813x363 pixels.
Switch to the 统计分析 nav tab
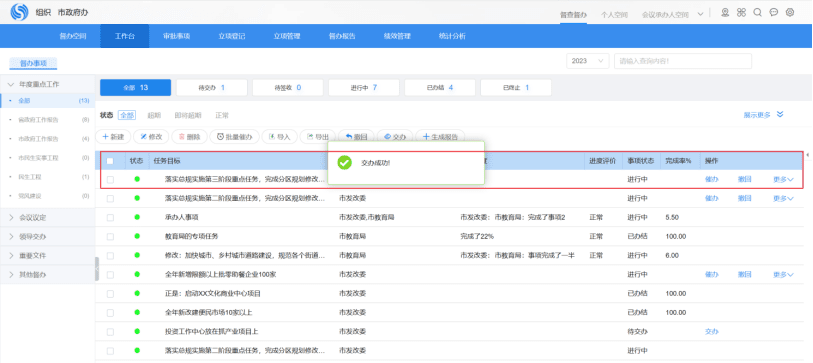[x=452, y=36]
